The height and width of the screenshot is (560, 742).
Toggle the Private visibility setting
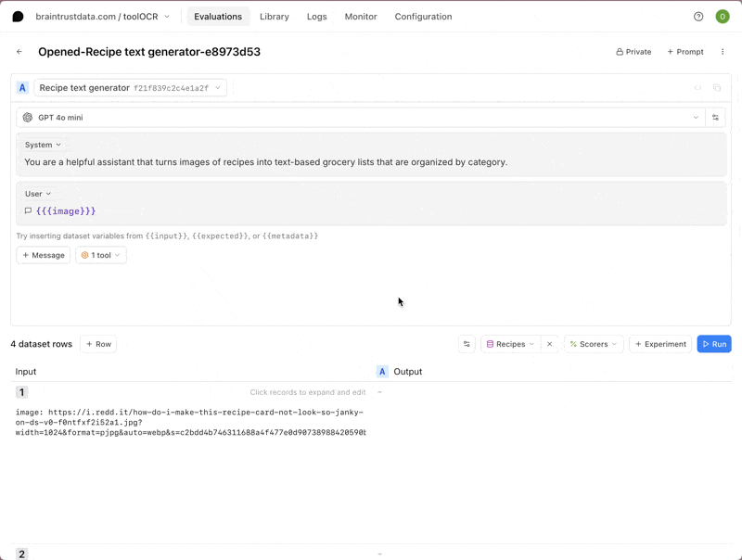(633, 52)
